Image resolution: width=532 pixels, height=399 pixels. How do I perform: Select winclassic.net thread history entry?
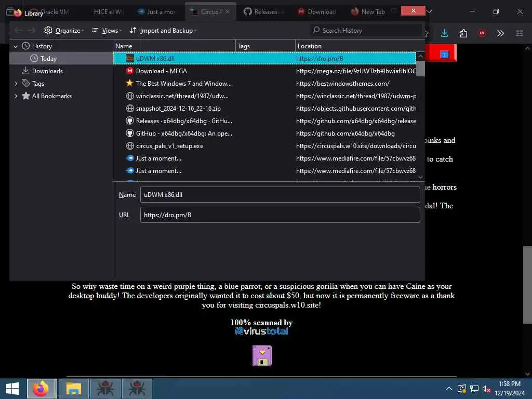264,96
